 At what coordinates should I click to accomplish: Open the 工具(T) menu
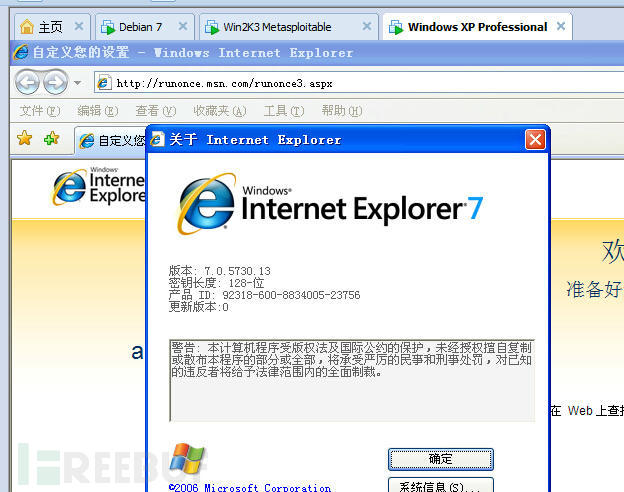(x=284, y=111)
